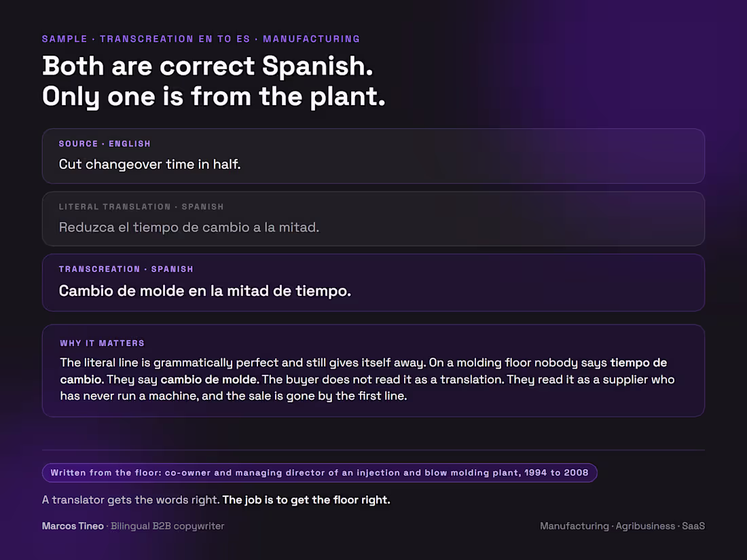The width and height of the screenshot is (747, 560).
Task: Click 'Reduzca el tiempo de cambio a la mitad.'
Action: tap(189, 227)
